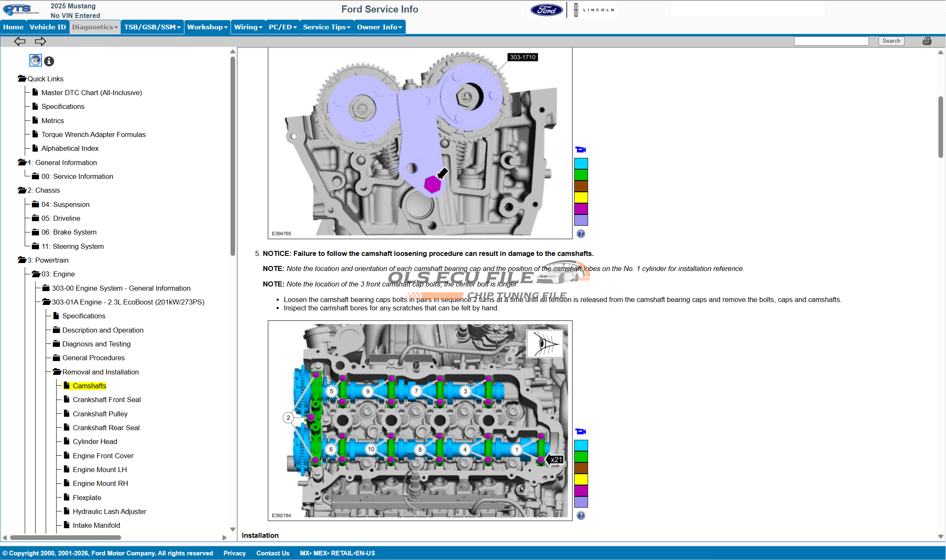Open the Workshop dropdown menu

click(x=207, y=27)
